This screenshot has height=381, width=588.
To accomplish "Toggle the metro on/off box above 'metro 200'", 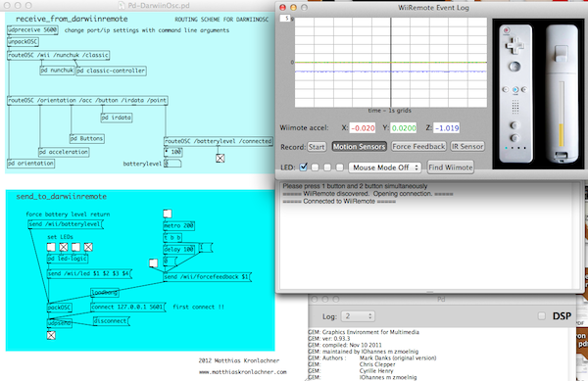I will [x=168, y=214].
